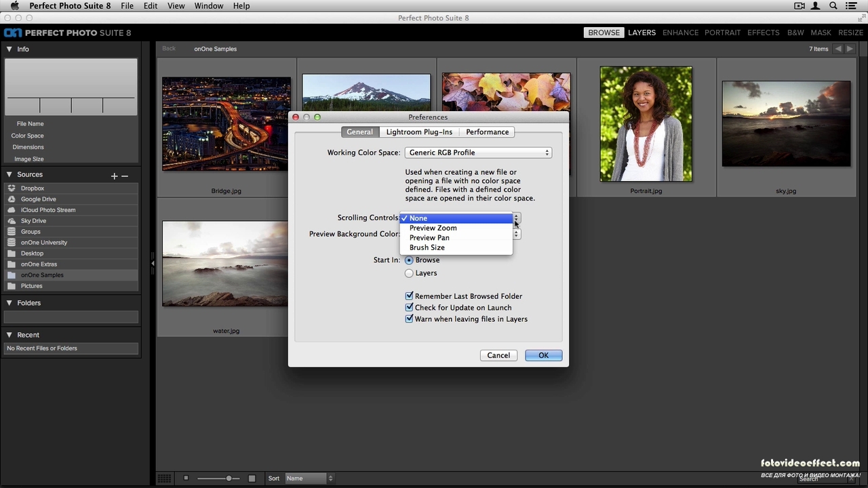Toggle Warn when leaving files in Layers
Screen dimensions: 868x488
click(409, 319)
